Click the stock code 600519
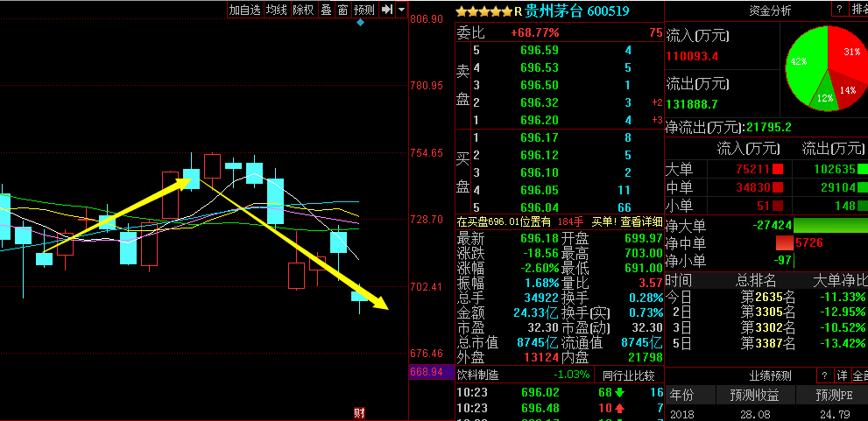Viewport: 868px width, 421px height. point(608,11)
